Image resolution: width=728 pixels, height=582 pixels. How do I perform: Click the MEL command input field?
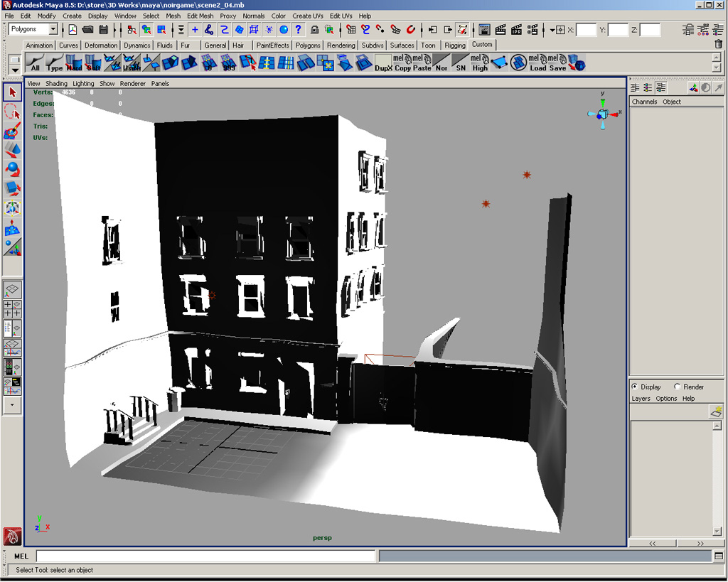(205, 556)
